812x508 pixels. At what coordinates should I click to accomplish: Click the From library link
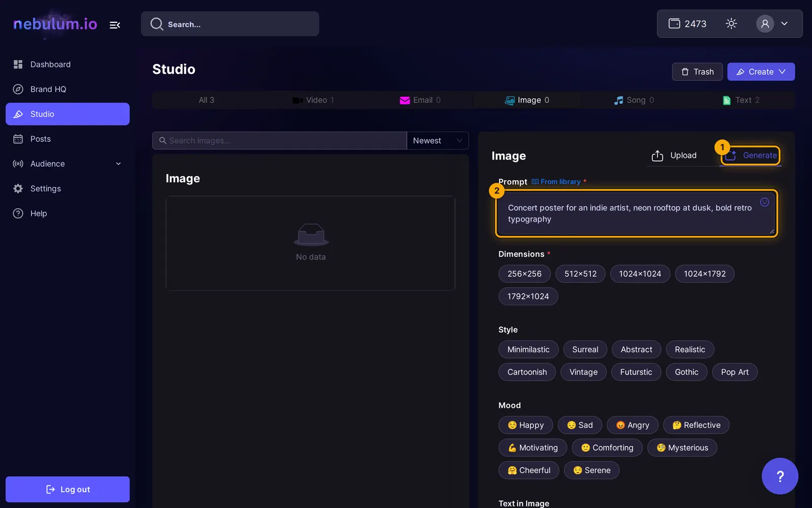pos(556,182)
